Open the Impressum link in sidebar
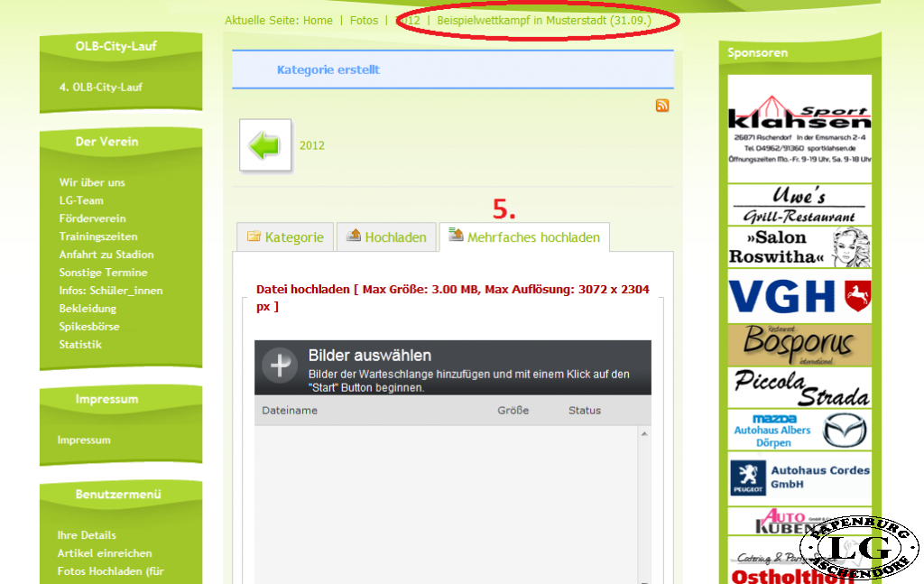The height and width of the screenshot is (584, 924). click(x=84, y=440)
